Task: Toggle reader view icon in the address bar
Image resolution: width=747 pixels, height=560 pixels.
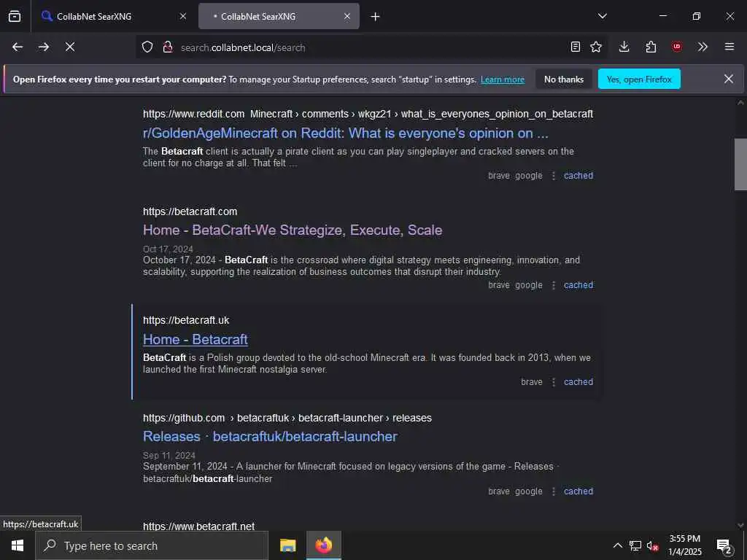Action: (576, 47)
